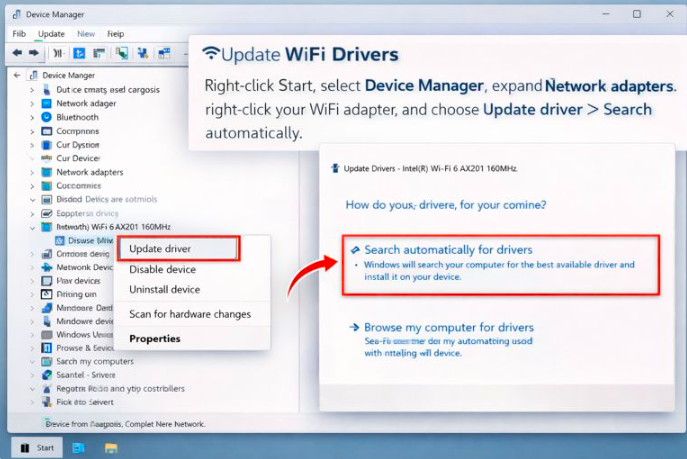
Task: Select Uninstall device from context menu
Action: tap(164, 290)
